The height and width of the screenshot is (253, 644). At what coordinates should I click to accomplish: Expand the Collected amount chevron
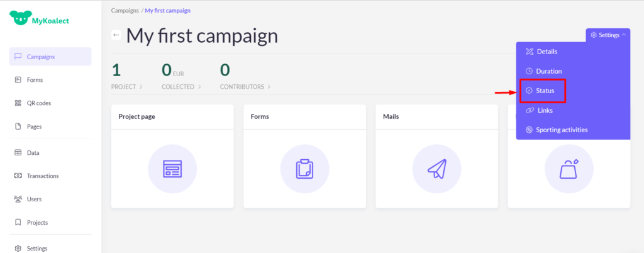pos(199,87)
